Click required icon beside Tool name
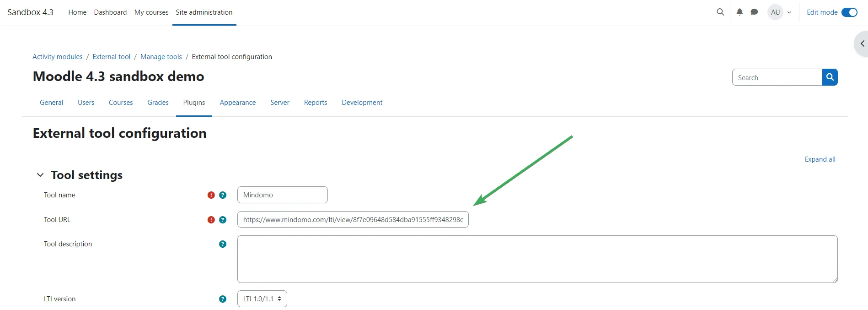This screenshot has width=868, height=310. pyautogui.click(x=211, y=195)
